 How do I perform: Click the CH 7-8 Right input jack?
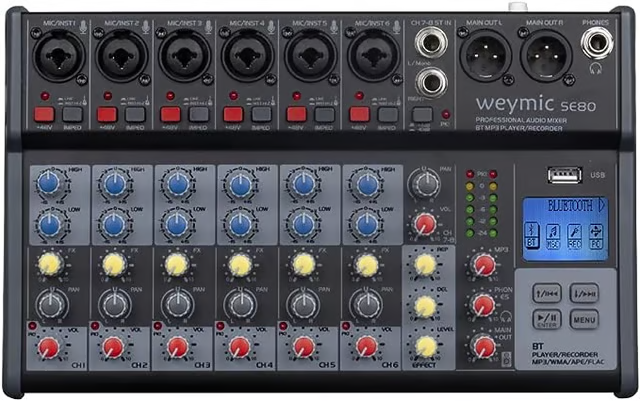point(431,83)
